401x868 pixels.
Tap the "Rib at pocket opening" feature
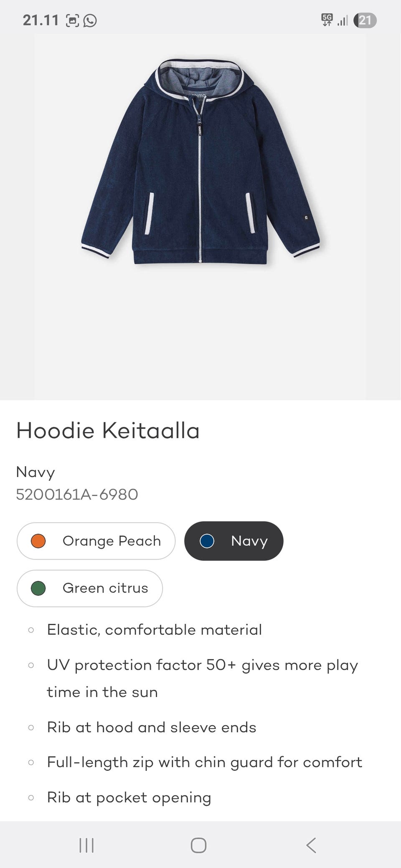(x=129, y=797)
